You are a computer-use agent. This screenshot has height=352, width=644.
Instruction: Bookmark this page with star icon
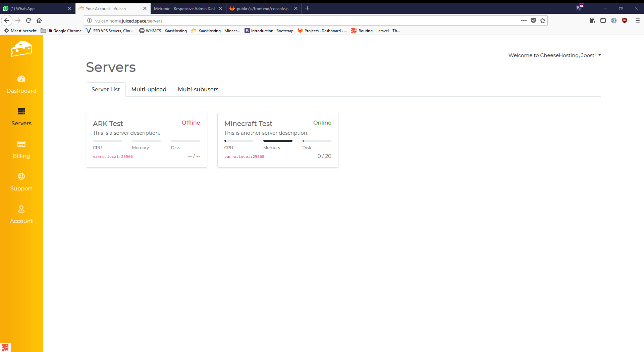click(x=543, y=20)
